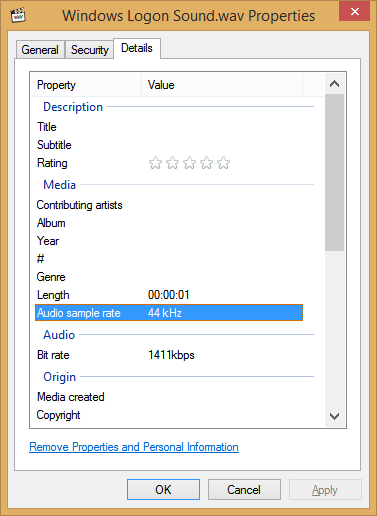
Task: Click the 1411kbps value
Action: 171,355
